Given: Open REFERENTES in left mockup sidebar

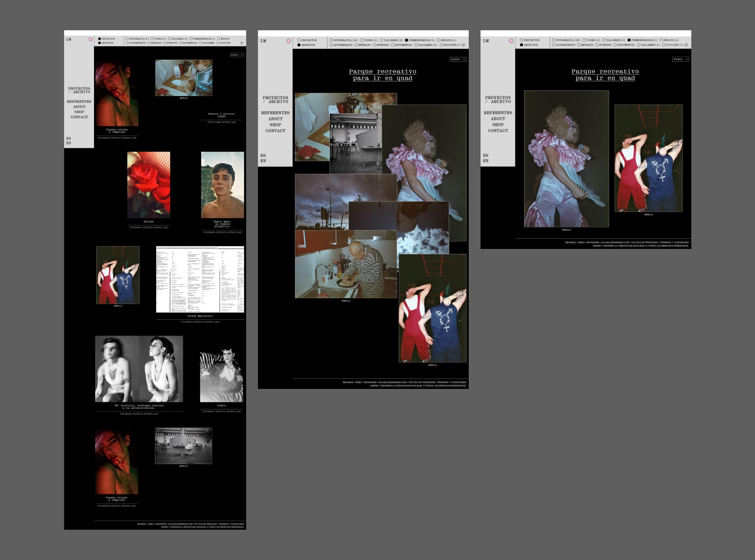Looking at the screenshot, I should (79, 101).
